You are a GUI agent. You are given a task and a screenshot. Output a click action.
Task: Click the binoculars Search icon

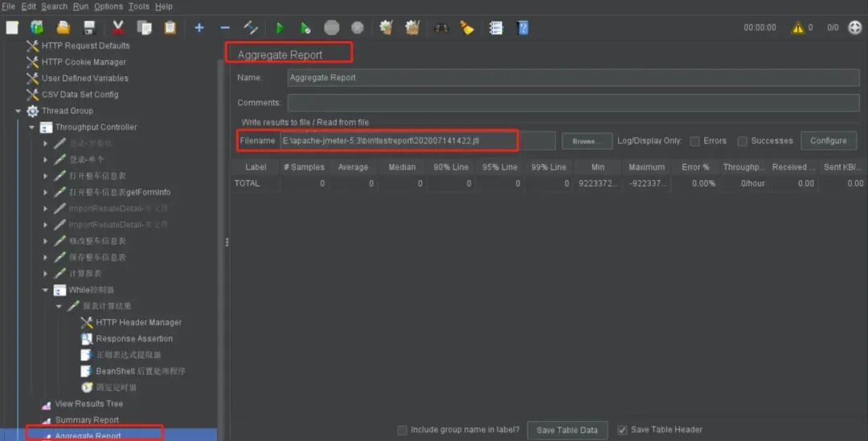pos(441,27)
